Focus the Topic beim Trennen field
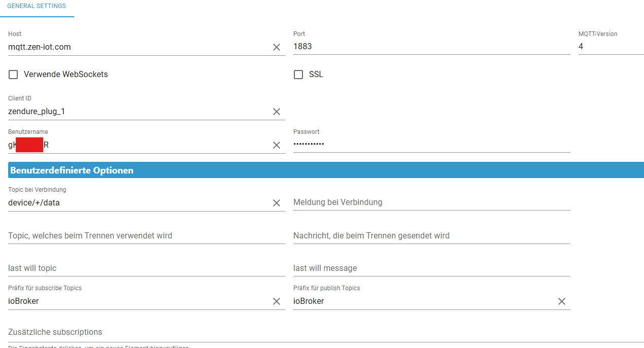The image size is (644, 348). pyautogui.click(x=146, y=236)
